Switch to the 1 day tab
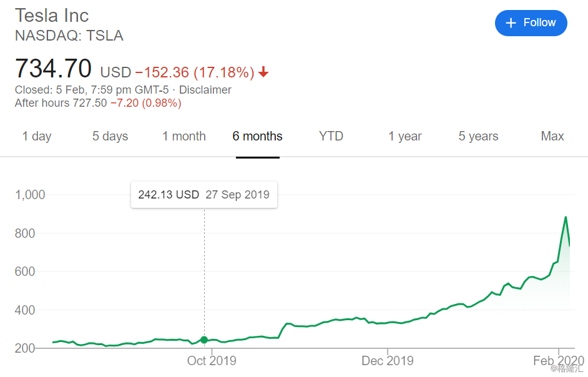Viewport: 588px width, 377px height. coord(37,136)
